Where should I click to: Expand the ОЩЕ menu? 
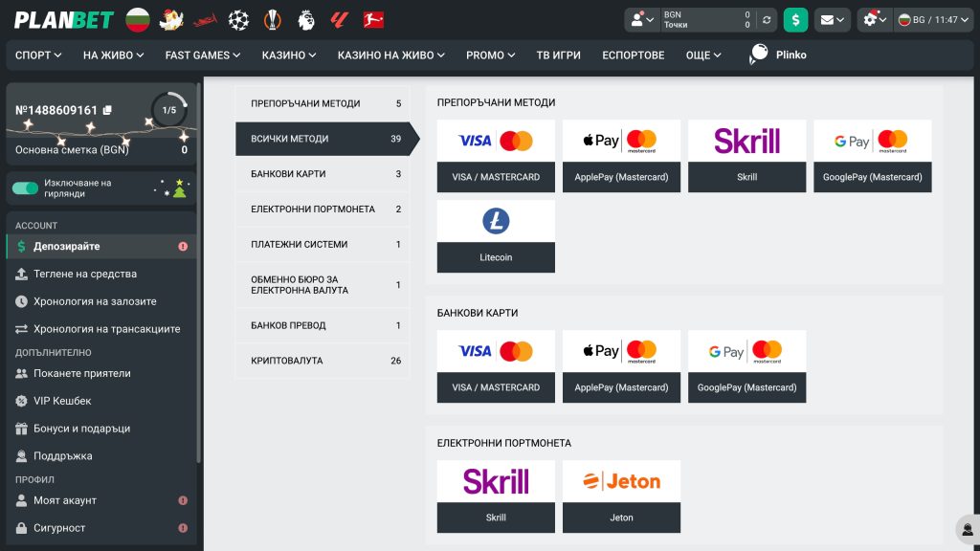pyautogui.click(x=703, y=55)
